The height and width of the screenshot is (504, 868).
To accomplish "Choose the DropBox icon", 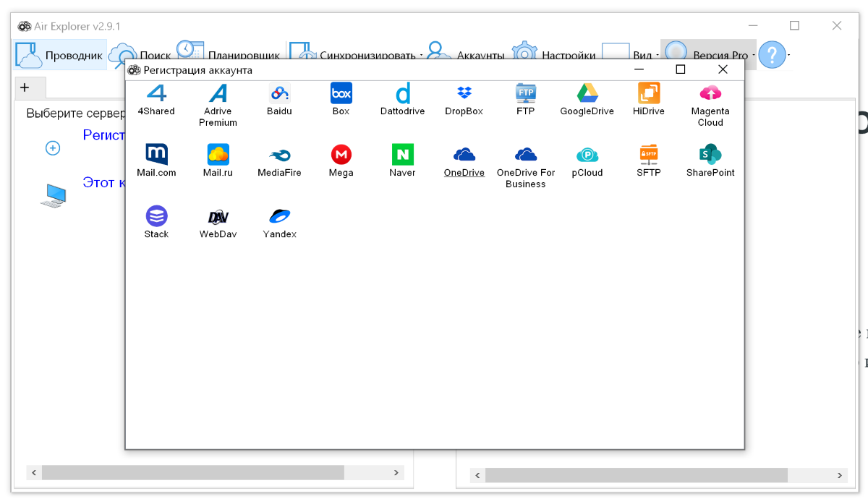I will (464, 93).
